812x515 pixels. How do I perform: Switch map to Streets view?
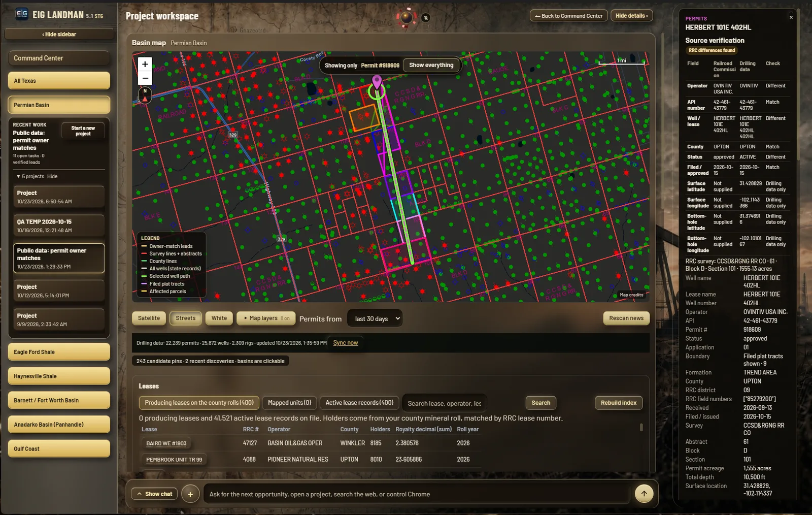(x=185, y=318)
